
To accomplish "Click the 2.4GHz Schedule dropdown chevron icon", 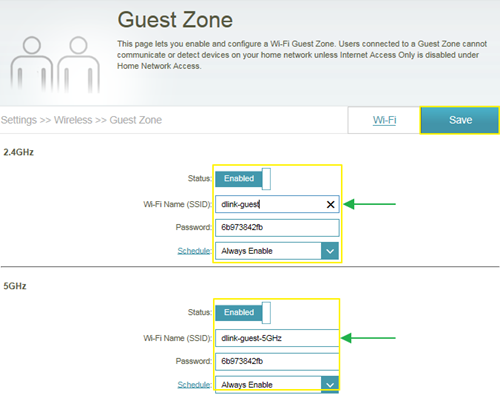I will click(330, 251).
